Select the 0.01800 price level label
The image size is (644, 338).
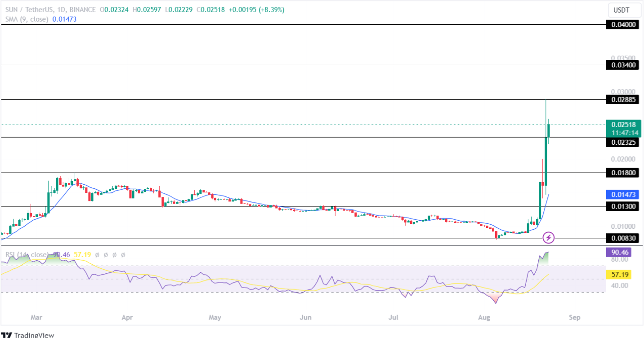point(623,173)
